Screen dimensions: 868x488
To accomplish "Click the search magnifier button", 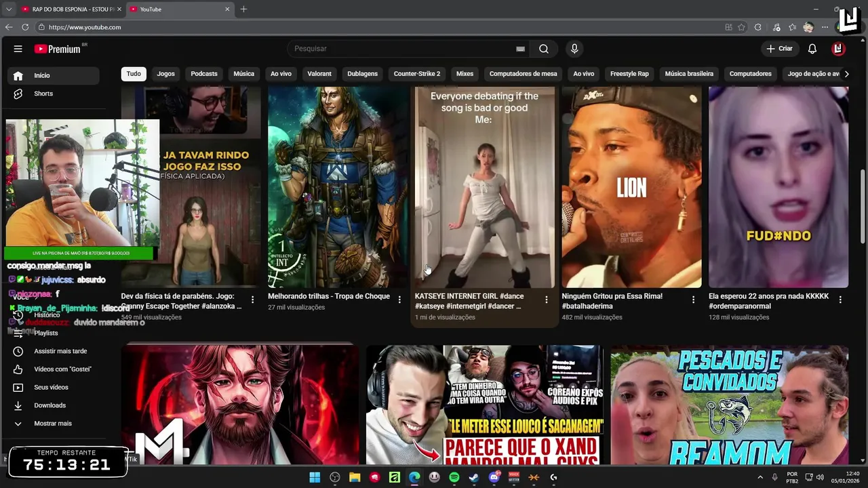I will [x=544, y=49].
